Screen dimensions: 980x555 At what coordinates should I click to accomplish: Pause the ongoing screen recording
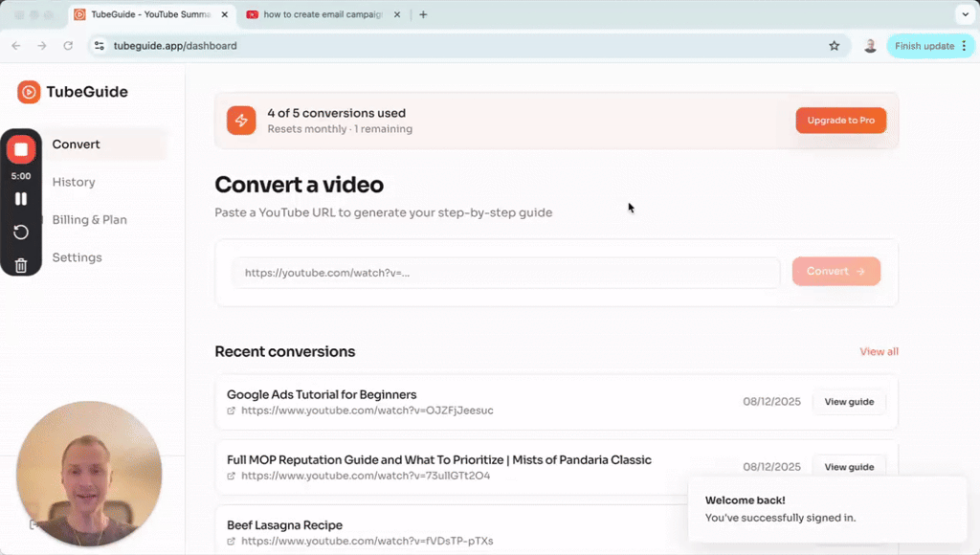coord(21,198)
